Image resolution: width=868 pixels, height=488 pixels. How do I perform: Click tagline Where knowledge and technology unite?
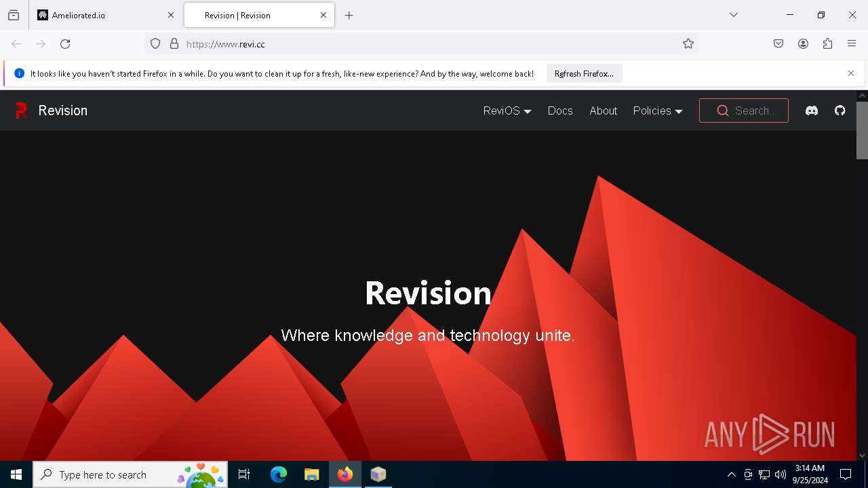[428, 335]
